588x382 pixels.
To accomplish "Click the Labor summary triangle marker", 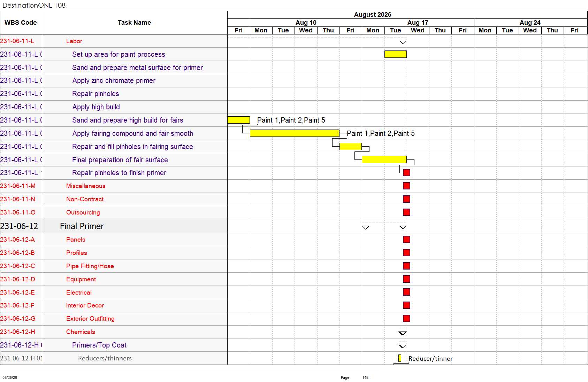I will pyautogui.click(x=403, y=42).
